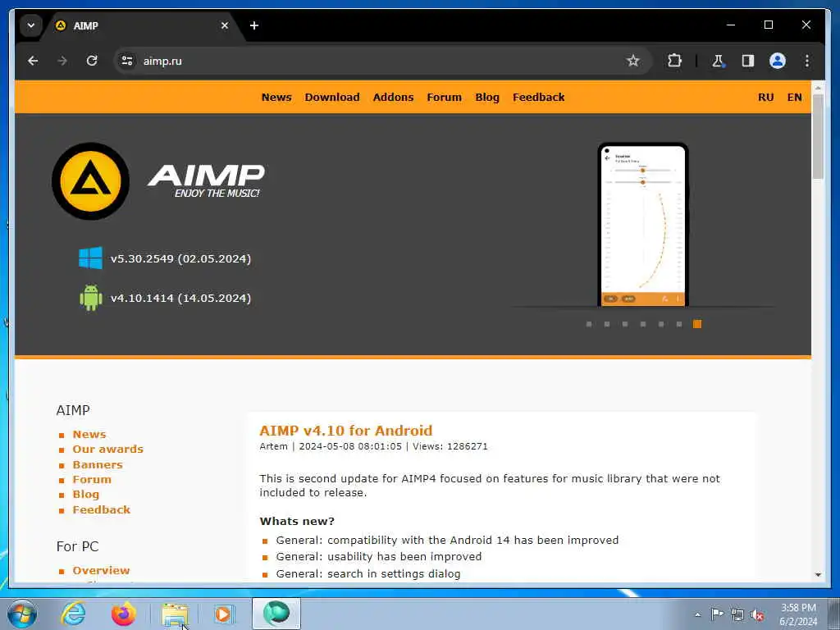Open the network tray icon
This screenshot has height=630, width=840.
pos(737,614)
